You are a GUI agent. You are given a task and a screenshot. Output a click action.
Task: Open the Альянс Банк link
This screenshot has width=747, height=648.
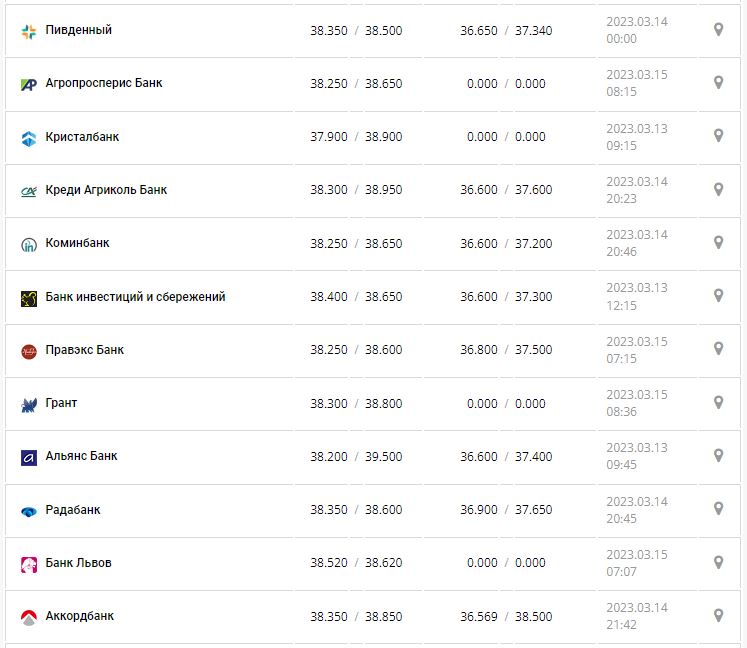[81, 456]
